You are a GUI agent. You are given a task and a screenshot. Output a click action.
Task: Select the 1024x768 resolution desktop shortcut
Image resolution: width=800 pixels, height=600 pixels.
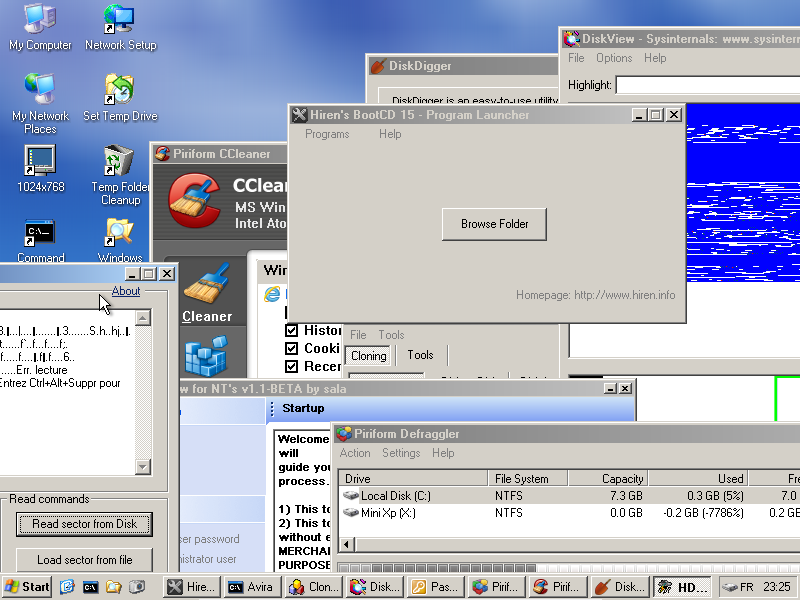40,168
